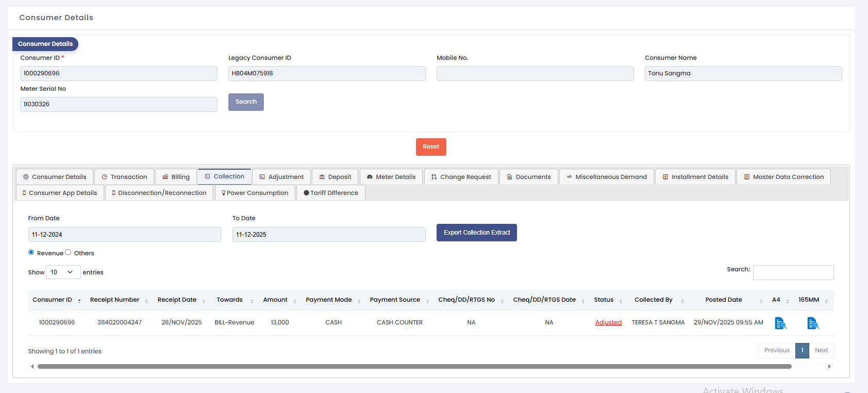Screen dimensions: 868x393
Task: Open 165MM receipt document icon
Action: (x=813, y=323)
